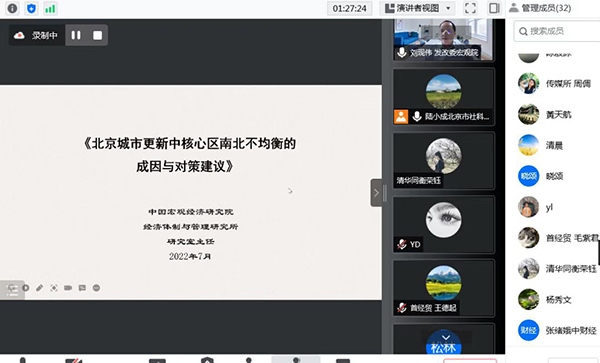This screenshot has height=363, width=600.
Task: Select the pen annotation tool on the slide
Action: 39,288
